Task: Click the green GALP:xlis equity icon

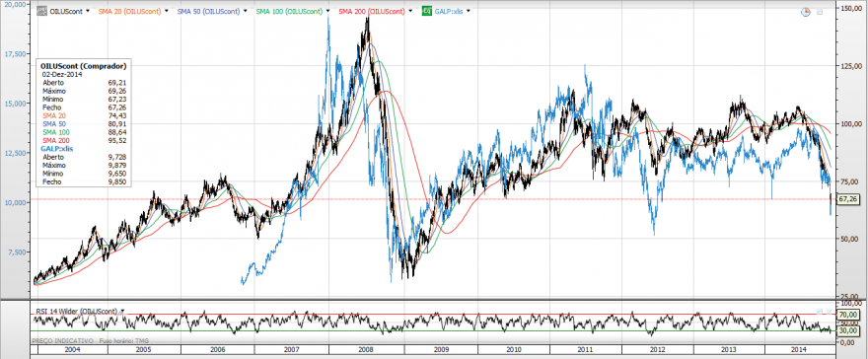Action: click(x=427, y=11)
